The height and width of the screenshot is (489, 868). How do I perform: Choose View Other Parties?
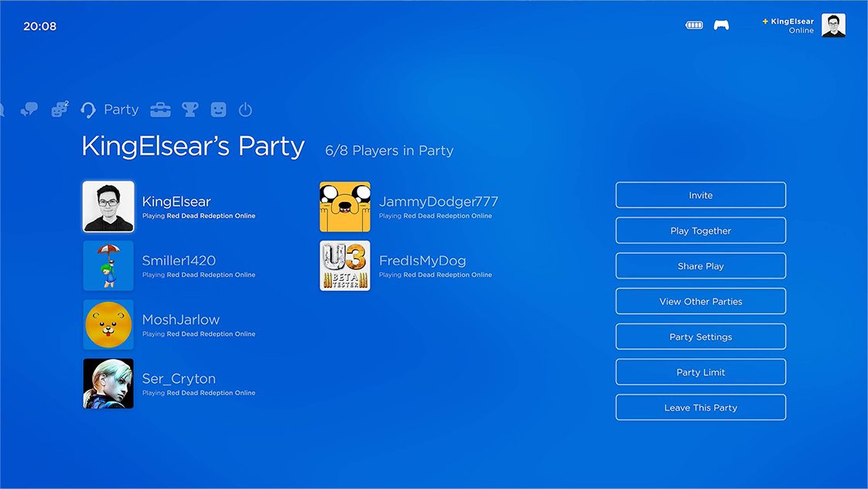700,302
